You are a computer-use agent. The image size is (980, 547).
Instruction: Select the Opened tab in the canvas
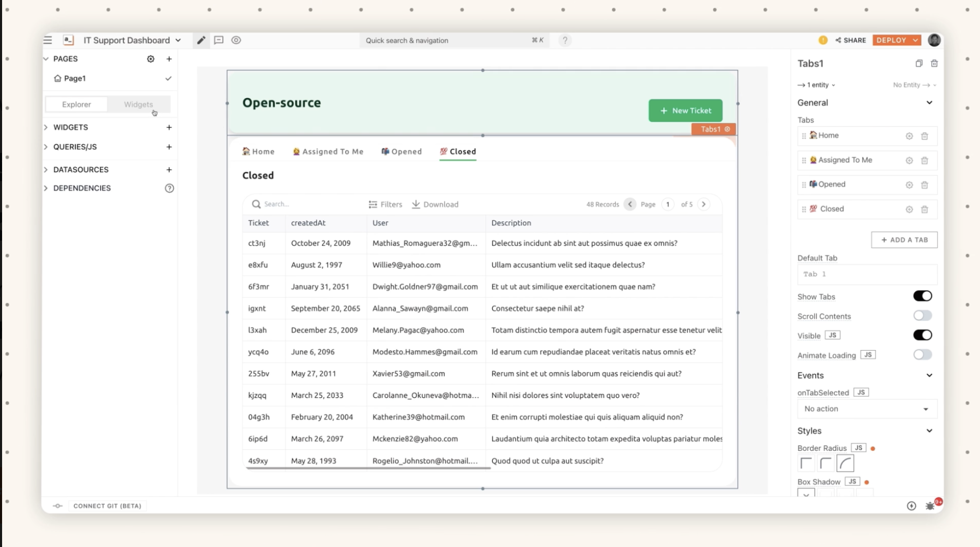(401, 151)
